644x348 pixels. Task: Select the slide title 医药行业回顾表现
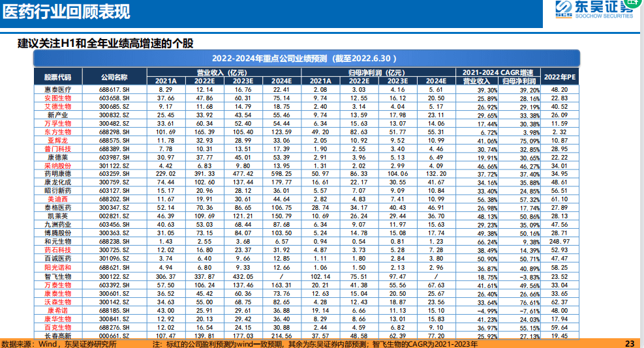[66, 12]
